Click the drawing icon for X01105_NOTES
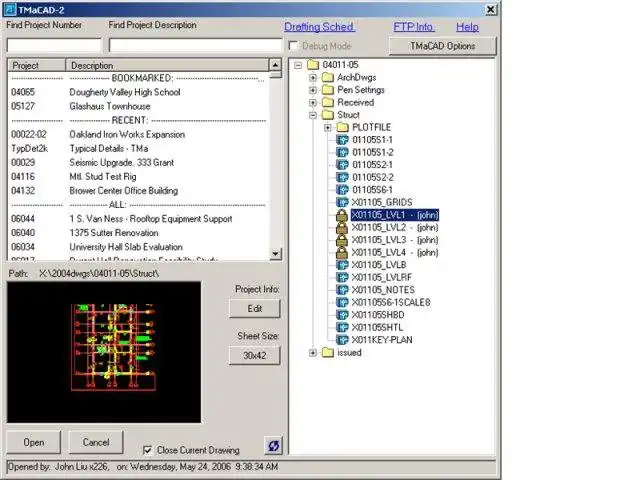The image size is (640, 480). [342, 290]
